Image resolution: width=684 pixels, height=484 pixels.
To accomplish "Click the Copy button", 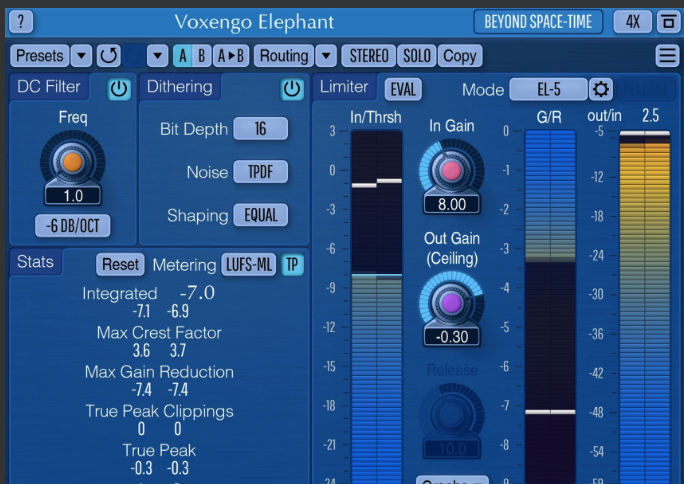I will (x=460, y=56).
